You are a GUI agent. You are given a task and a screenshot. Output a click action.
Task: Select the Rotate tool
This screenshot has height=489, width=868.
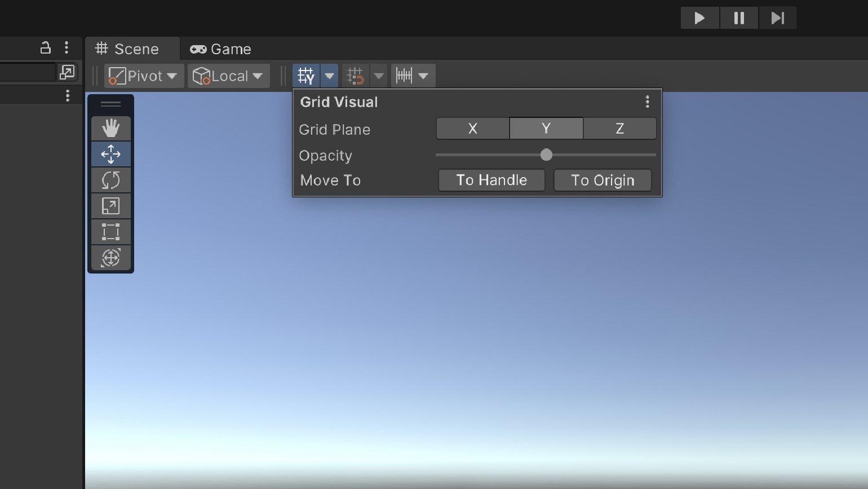tap(110, 180)
